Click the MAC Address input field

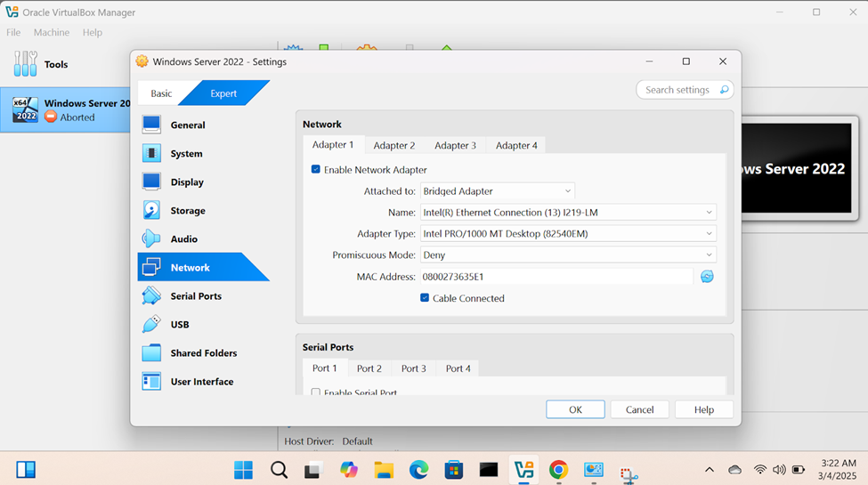[556, 276]
